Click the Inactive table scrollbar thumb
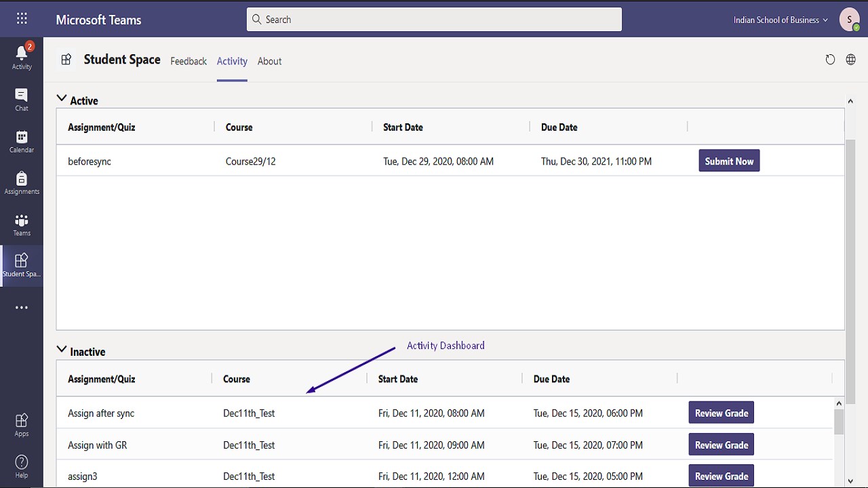This screenshot has height=488, width=868. point(839,422)
